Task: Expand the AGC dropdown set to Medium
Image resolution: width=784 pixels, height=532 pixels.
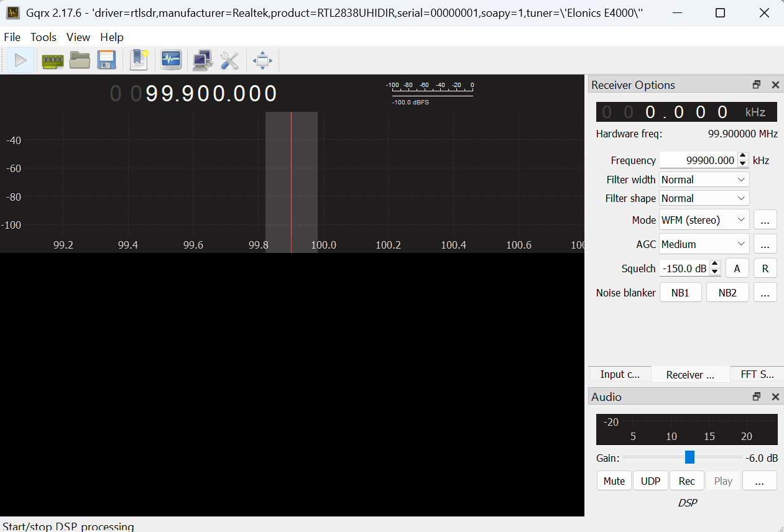Action: tap(704, 244)
